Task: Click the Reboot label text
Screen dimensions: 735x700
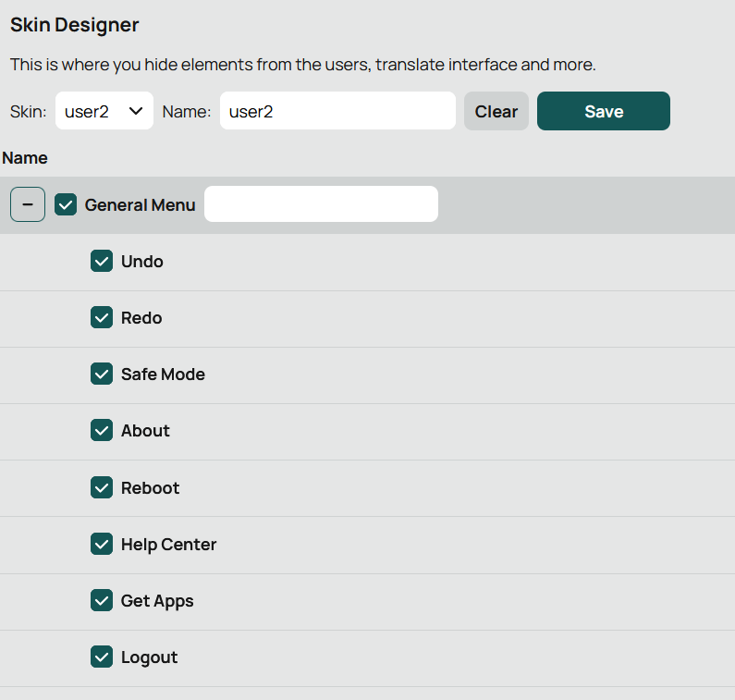Action: coord(150,488)
